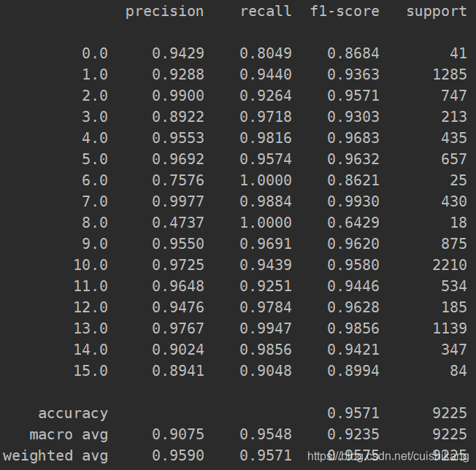Click support value 875

point(454,244)
